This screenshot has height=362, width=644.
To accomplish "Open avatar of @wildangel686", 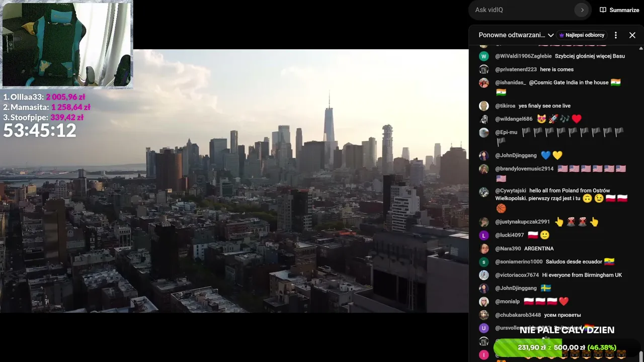I will [x=484, y=119].
